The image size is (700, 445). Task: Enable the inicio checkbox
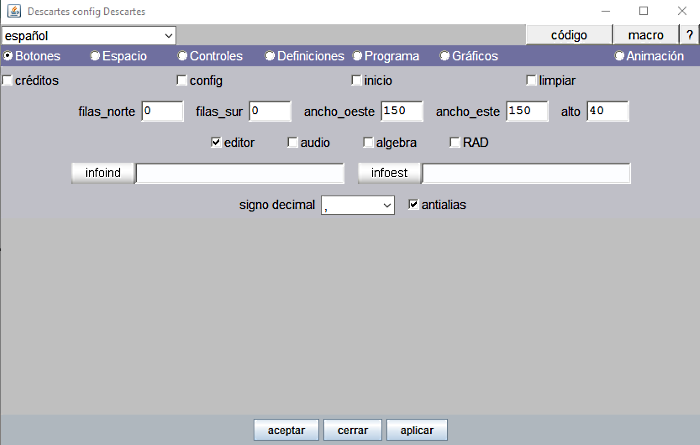pyautogui.click(x=356, y=80)
